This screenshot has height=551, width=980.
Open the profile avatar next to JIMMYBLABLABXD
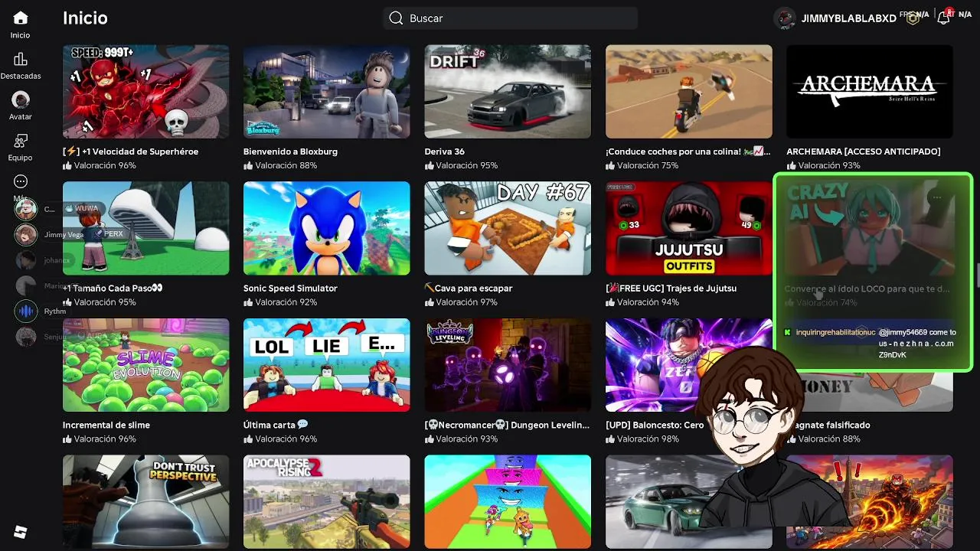785,18
